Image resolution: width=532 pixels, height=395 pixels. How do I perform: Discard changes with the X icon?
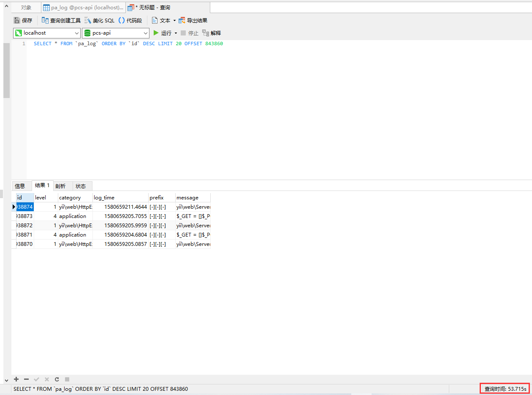pos(46,379)
